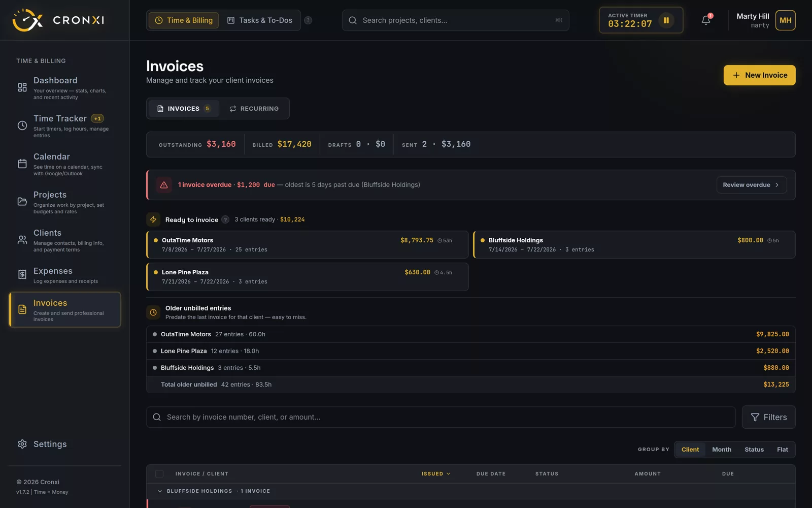The image size is (812, 508).
Task: Click Review overdue button
Action: point(752,185)
